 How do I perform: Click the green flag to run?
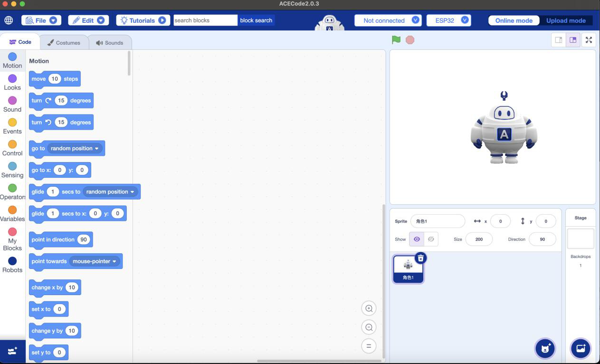coord(396,40)
